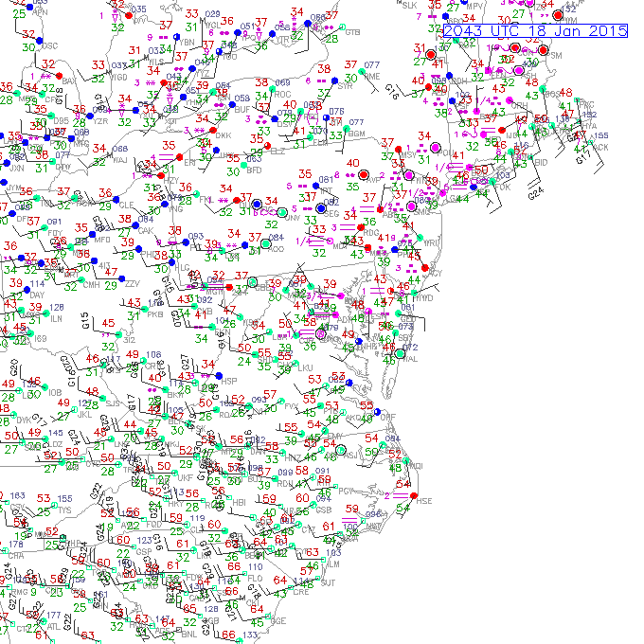Select the HNZ station label
Image resolution: width=644 pixels, height=644 pixels.
click(x=293, y=456)
